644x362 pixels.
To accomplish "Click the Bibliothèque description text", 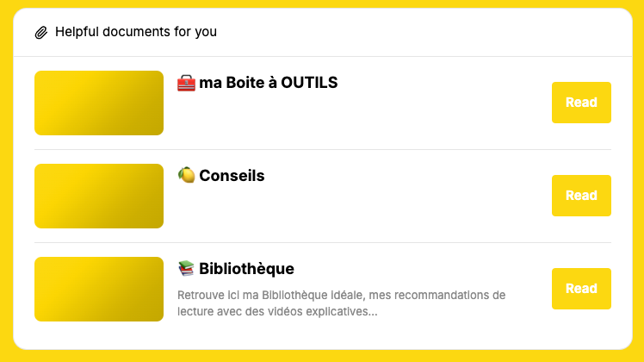I will (341, 303).
